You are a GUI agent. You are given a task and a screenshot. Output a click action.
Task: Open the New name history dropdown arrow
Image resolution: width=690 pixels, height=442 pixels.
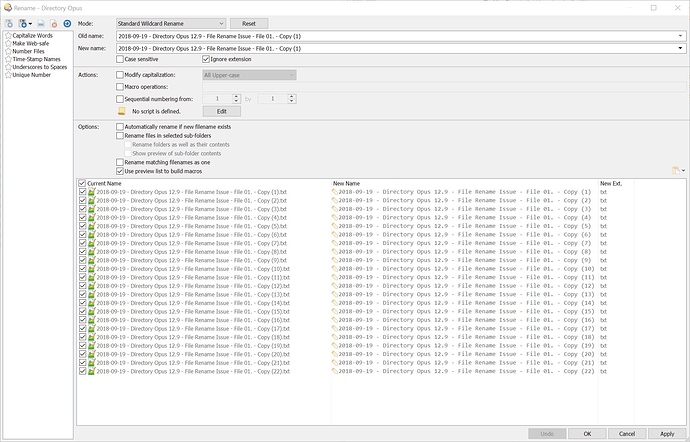(680, 48)
